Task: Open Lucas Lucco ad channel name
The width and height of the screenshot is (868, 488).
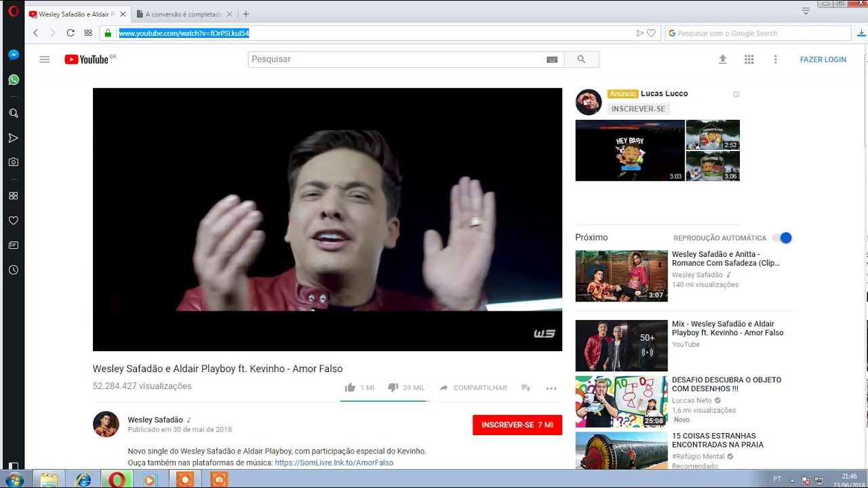Action: [x=665, y=94]
